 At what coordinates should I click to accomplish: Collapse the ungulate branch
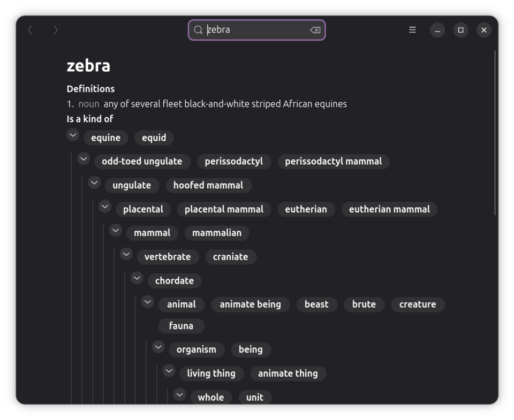[x=94, y=183]
